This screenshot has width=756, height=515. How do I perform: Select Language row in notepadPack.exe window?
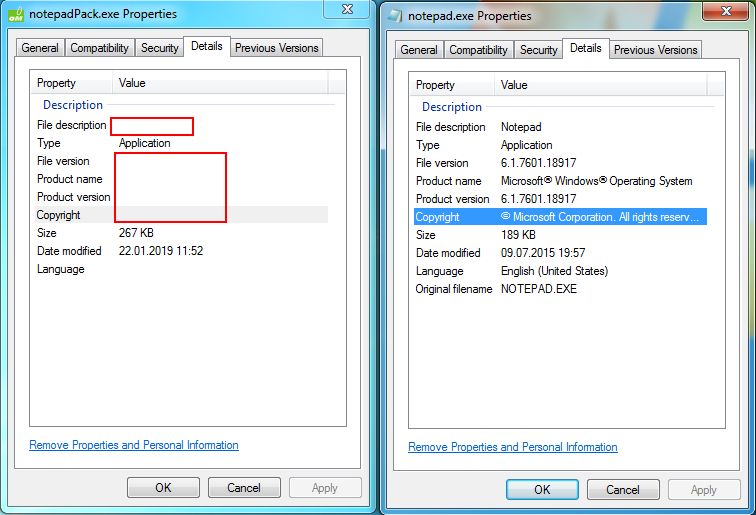point(180,269)
